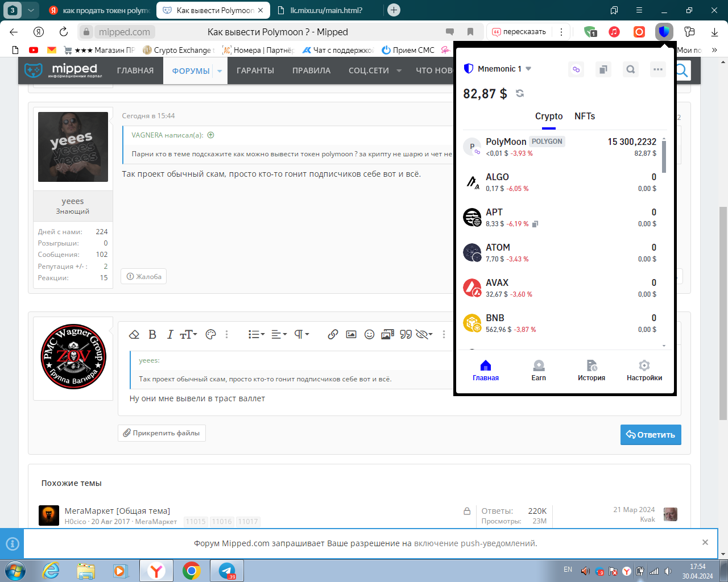Open the Gmail bookmark

[52, 50]
